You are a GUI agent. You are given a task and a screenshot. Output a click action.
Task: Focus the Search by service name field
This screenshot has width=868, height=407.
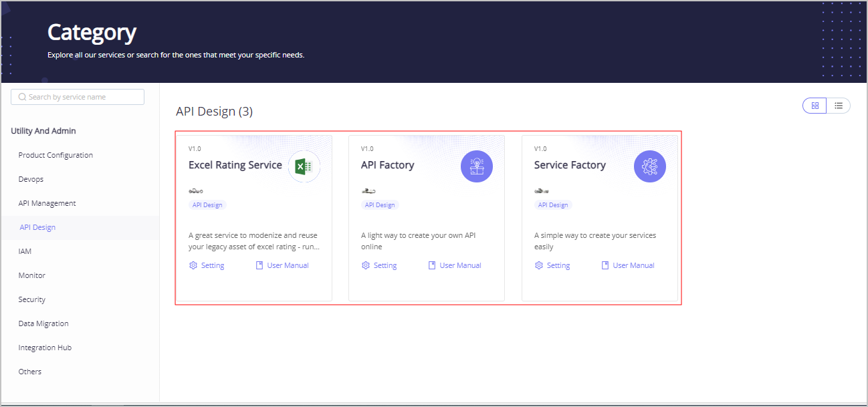pyautogui.click(x=78, y=97)
